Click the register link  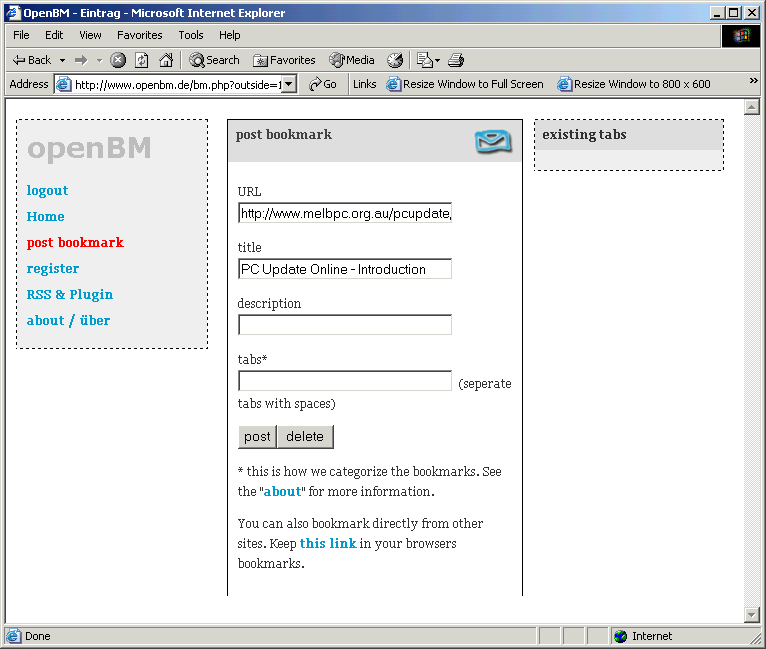click(x=53, y=269)
